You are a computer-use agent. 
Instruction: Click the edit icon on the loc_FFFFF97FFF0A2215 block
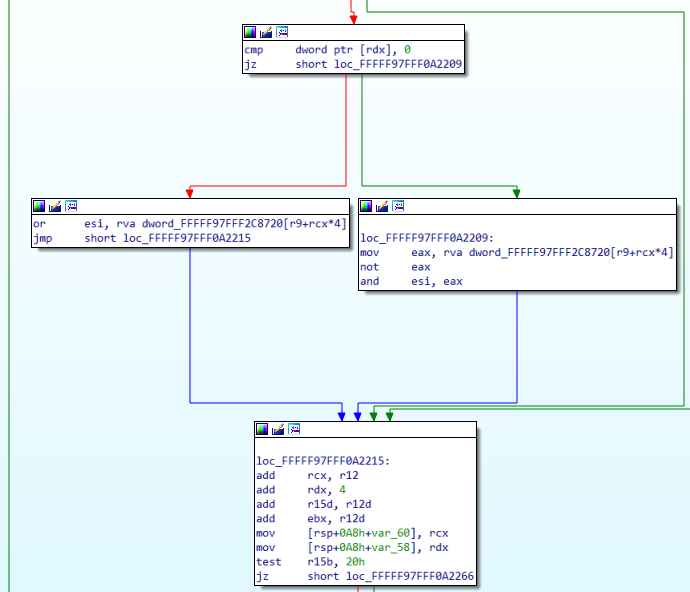click(x=279, y=429)
